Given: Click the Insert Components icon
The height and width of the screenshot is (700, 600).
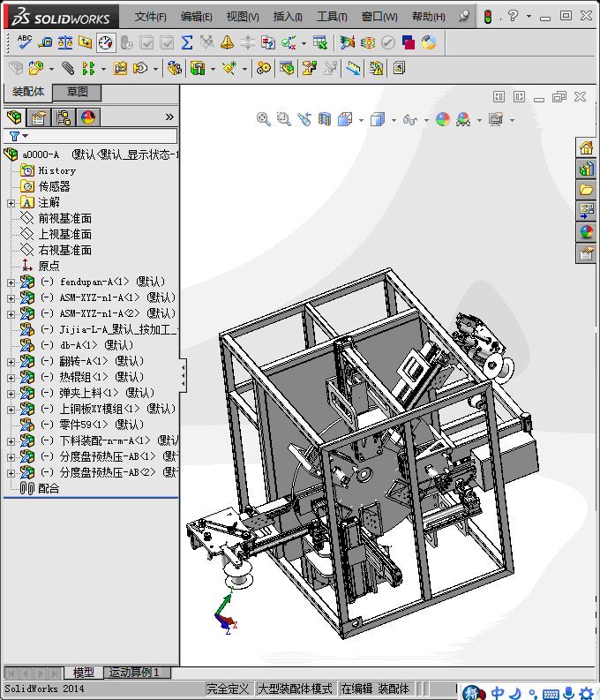Looking at the screenshot, I should click(35, 68).
